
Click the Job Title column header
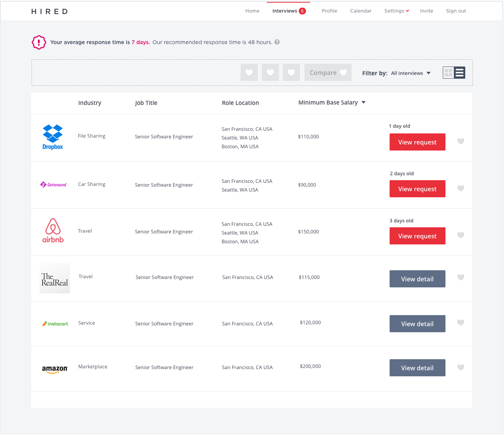146,103
